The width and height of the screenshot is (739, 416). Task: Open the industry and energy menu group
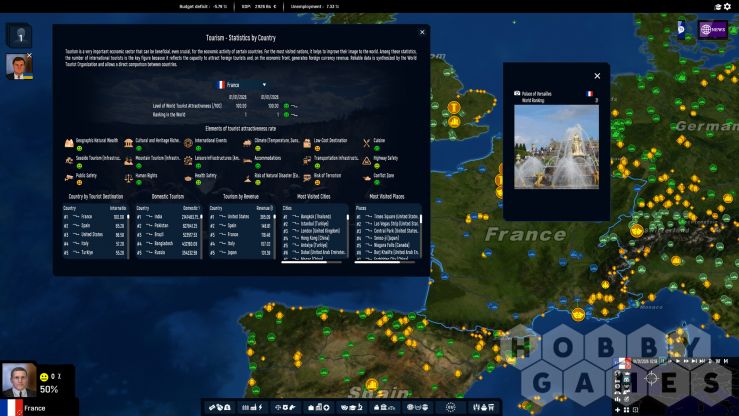click(252, 407)
